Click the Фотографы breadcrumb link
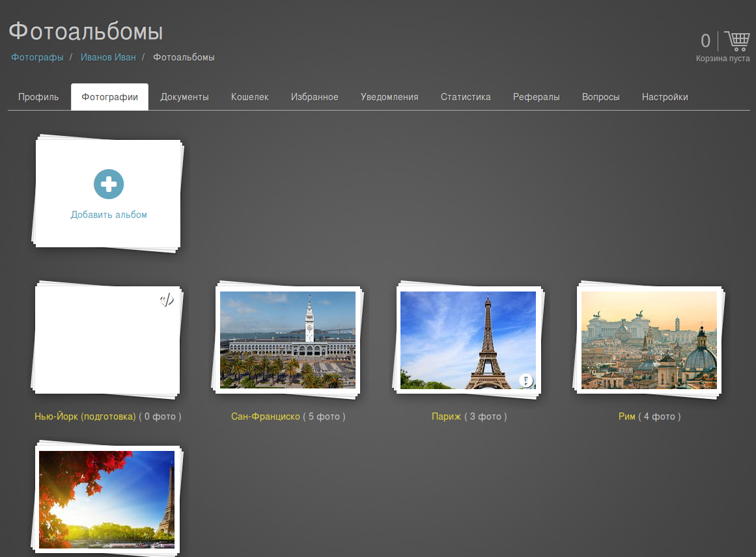Viewport: 756px width, 557px height. [37, 57]
